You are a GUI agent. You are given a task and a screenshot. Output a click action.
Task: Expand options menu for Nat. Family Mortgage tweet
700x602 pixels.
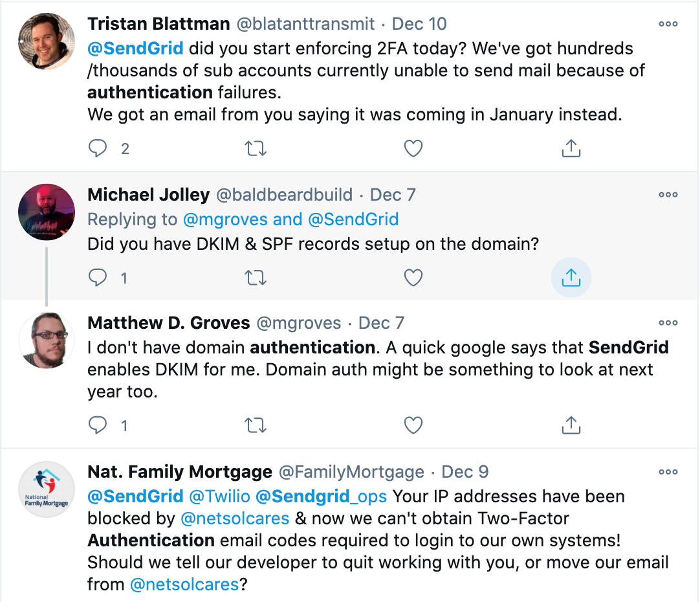coord(668,472)
